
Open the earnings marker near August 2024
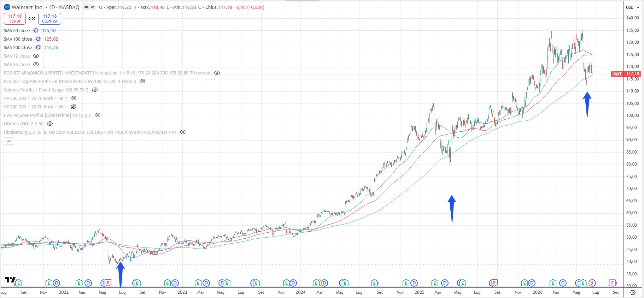[374, 283]
